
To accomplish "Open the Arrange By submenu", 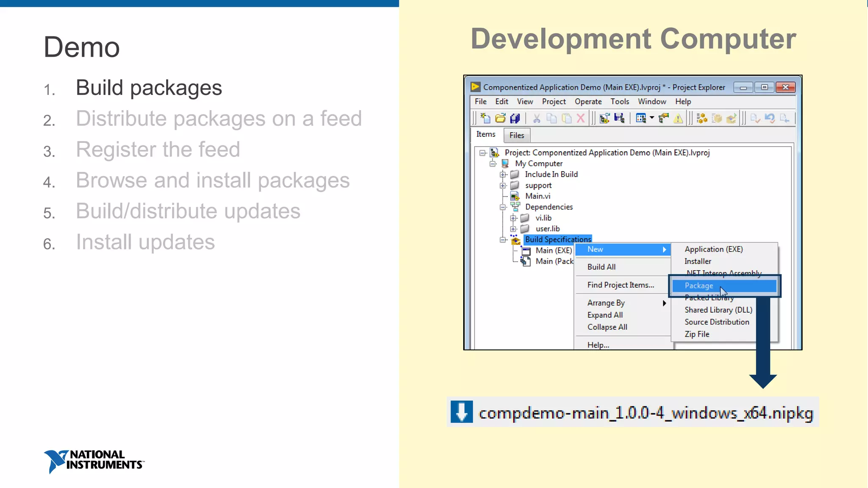I will coord(623,303).
